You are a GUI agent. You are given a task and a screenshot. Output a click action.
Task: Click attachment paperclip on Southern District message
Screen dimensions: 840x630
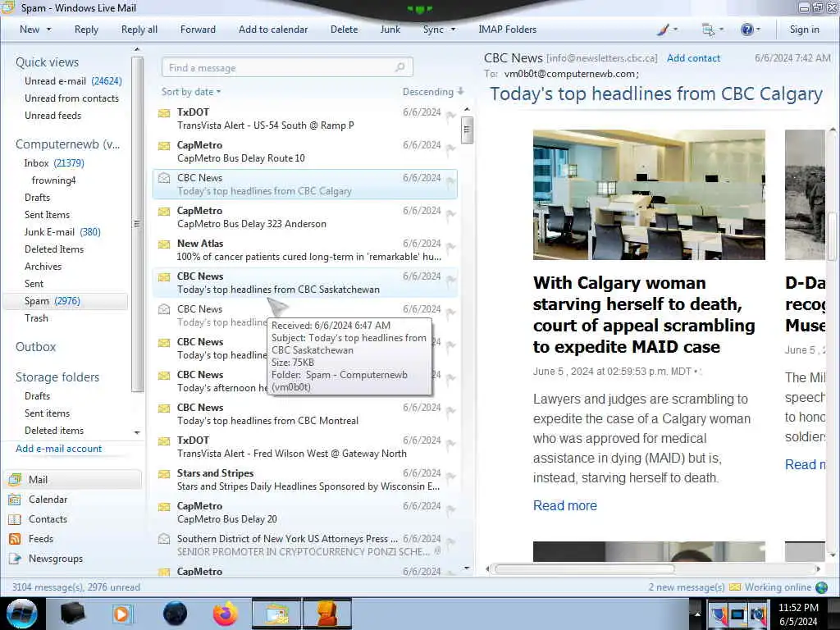438,551
